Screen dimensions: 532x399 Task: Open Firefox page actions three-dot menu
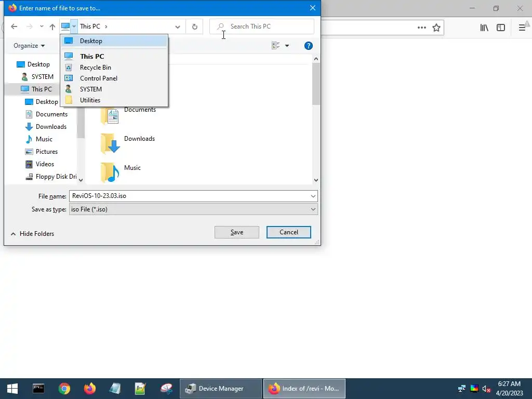[x=422, y=28]
